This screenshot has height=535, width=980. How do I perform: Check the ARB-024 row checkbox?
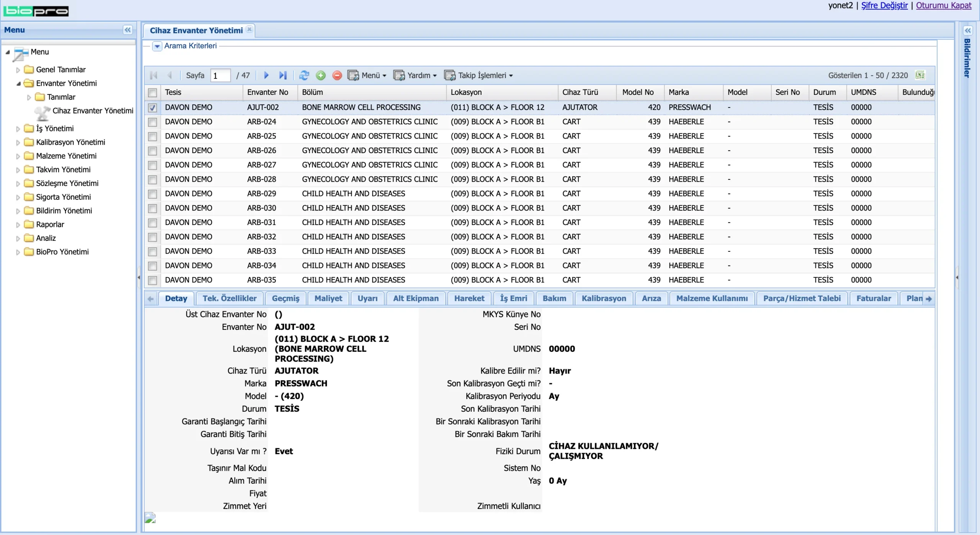[152, 122]
